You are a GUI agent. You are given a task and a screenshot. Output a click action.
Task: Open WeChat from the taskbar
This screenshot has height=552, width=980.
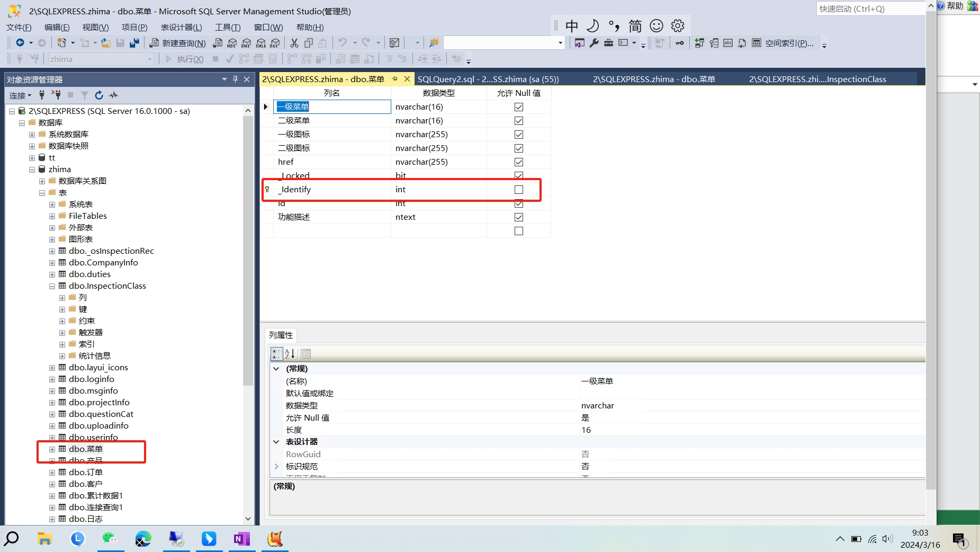110,539
